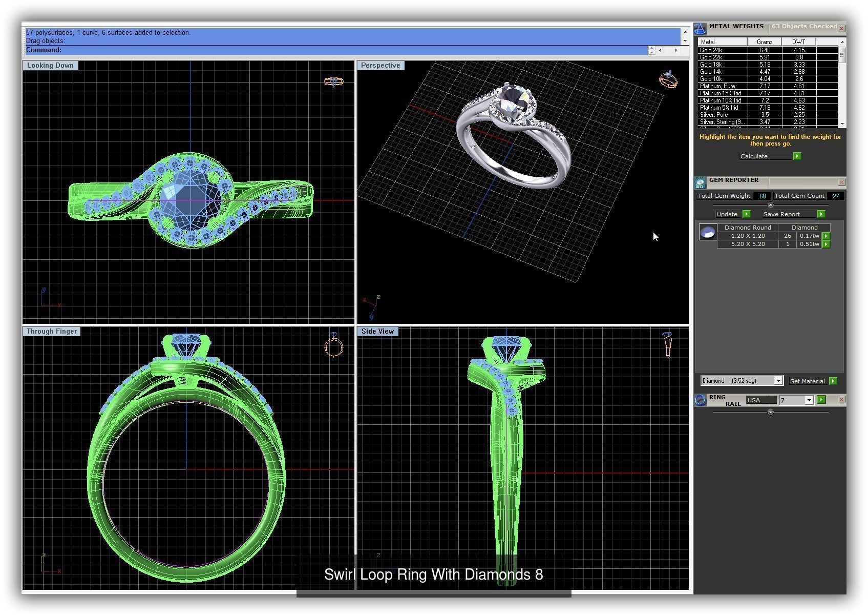
Task: Click the metal list scroll up arrow
Action: click(842, 42)
